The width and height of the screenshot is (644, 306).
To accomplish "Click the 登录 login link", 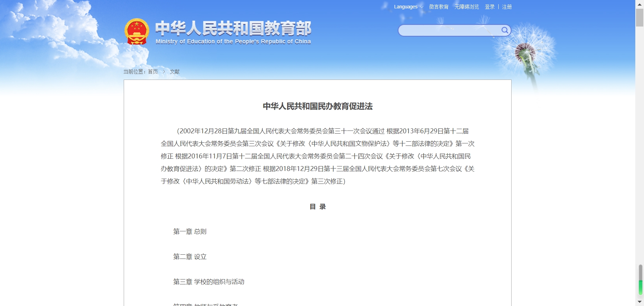I will (490, 7).
